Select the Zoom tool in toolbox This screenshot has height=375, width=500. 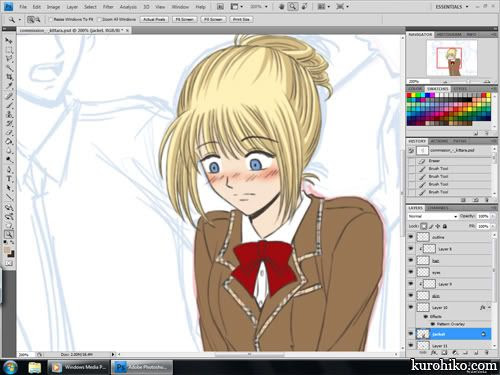pyautogui.click(x=9, y=234)
